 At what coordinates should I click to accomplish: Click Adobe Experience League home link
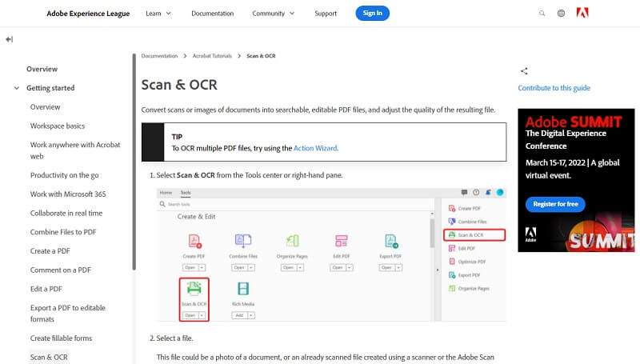click(x=88, y=14)
